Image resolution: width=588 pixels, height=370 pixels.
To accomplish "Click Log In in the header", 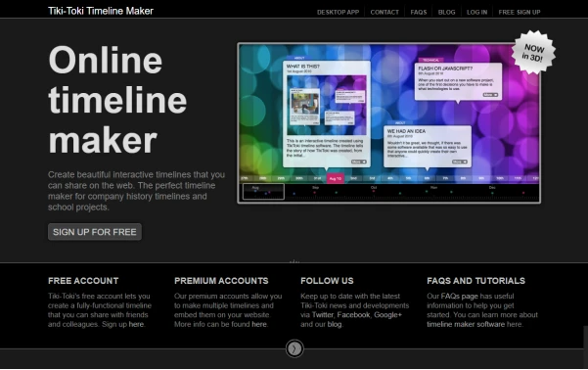I will [476, 12].
